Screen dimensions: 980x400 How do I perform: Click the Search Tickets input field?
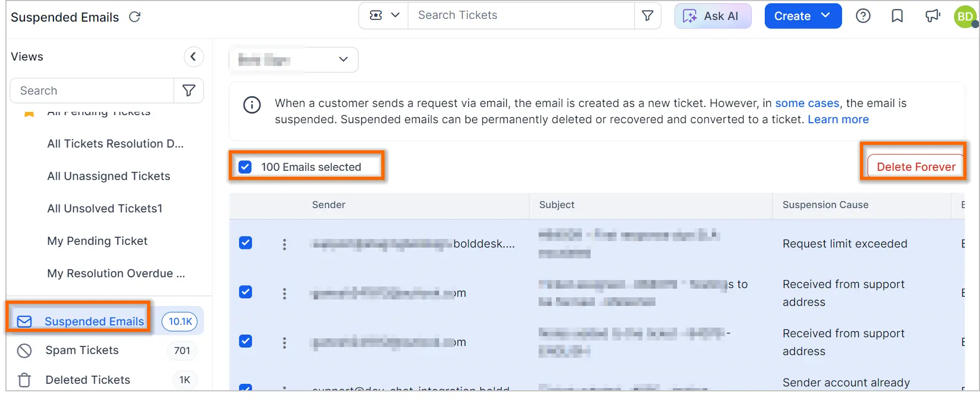[521, 16]
